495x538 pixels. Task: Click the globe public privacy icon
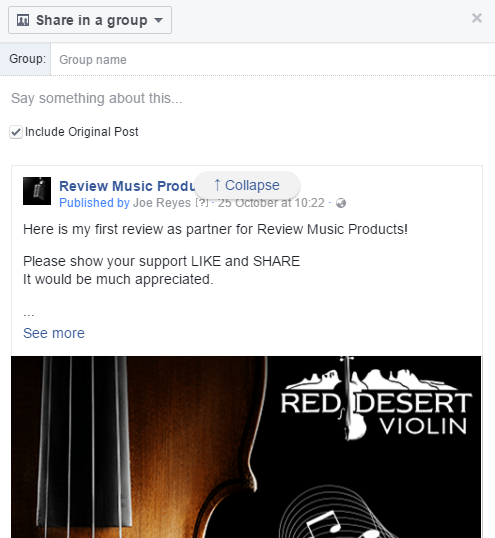tap(341, 203)
